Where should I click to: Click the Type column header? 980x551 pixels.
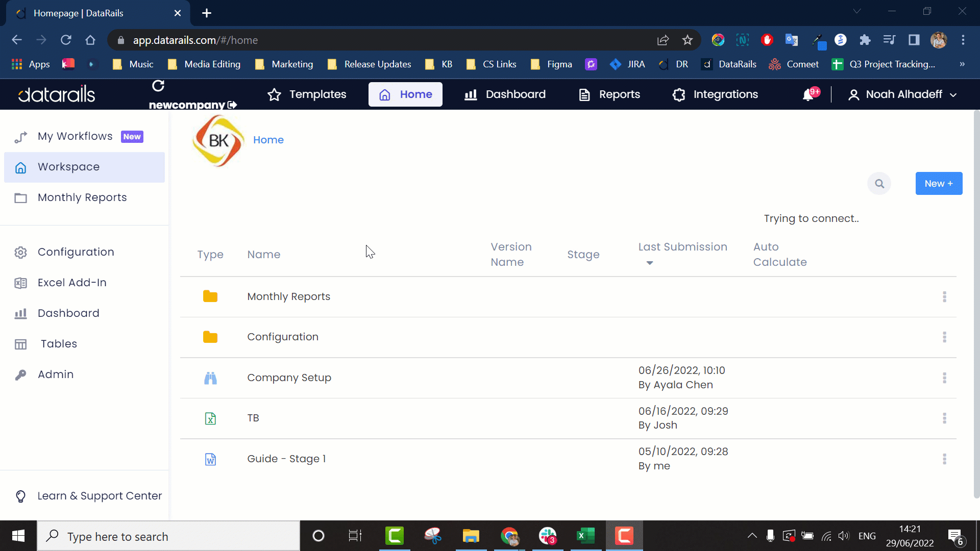click(x=210, y=255)
